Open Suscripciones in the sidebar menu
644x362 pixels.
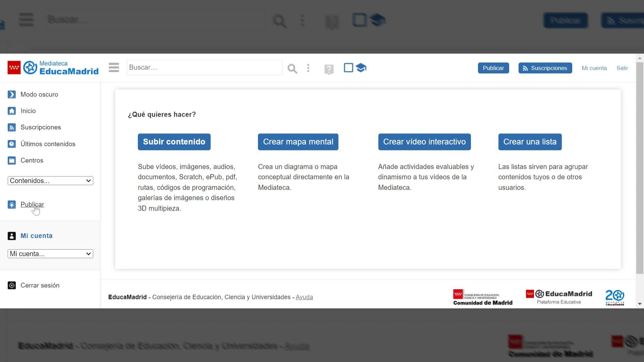[x=41, y=127]
